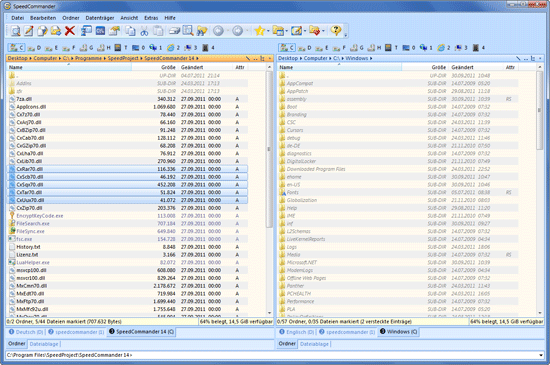
Task: Open the Ansicht menu
Action: 129,18
